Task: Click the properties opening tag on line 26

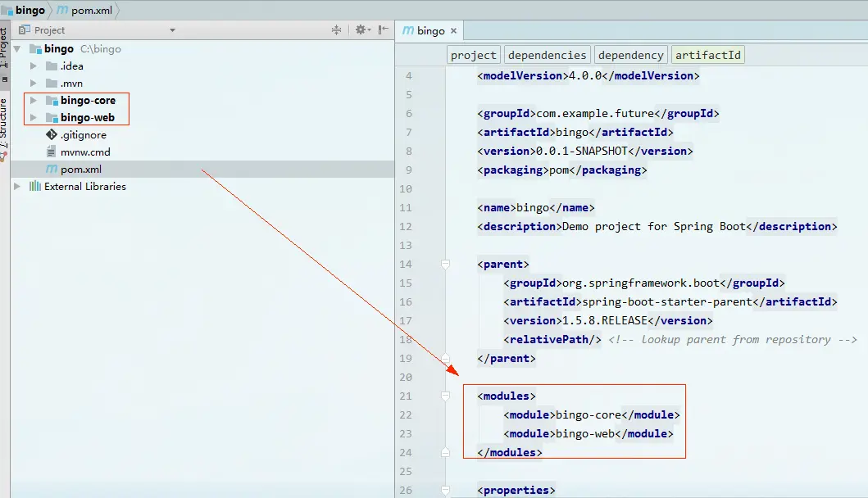Action: pos(516,490)
